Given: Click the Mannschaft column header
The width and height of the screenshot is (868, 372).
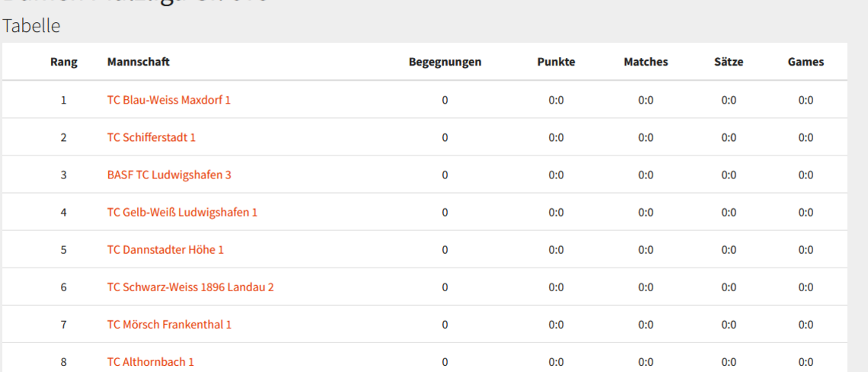Looking at the screenshot, I should click(138, 62).
